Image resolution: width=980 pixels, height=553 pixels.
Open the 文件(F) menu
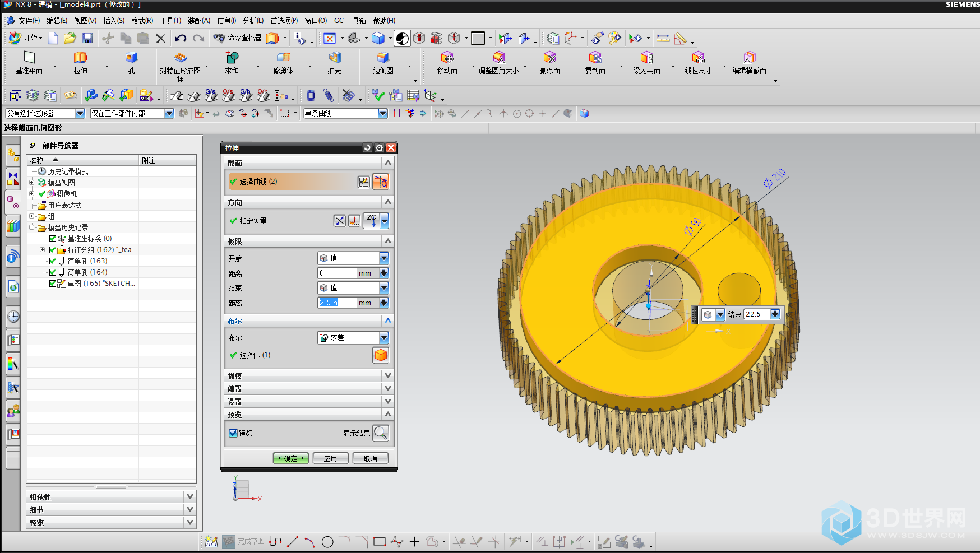pyautogui.click(x=29, y=21)
